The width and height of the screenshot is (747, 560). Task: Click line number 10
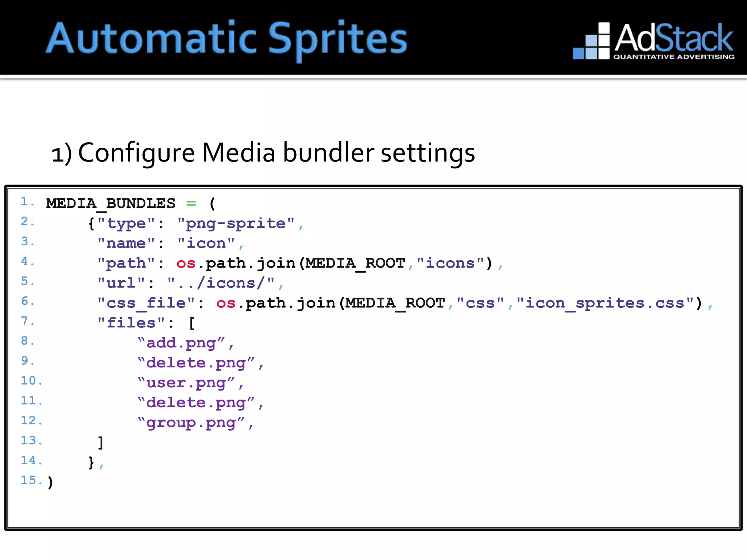[32, 381]
